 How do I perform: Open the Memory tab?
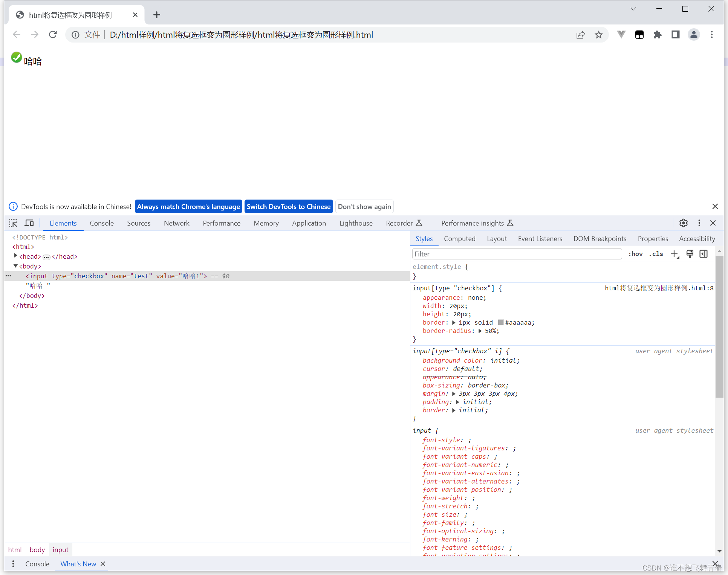266,223
